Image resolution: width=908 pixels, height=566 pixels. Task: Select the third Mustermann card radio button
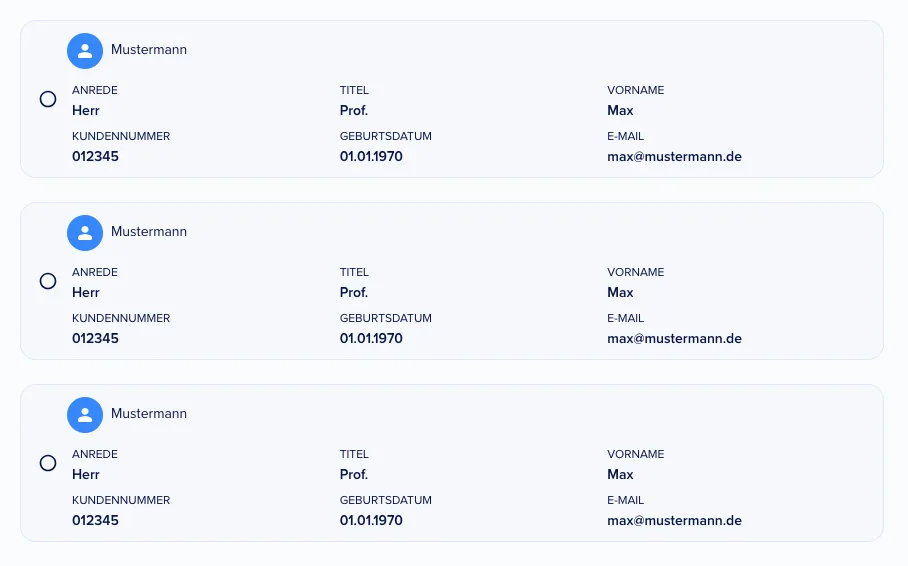pos(48,463)
